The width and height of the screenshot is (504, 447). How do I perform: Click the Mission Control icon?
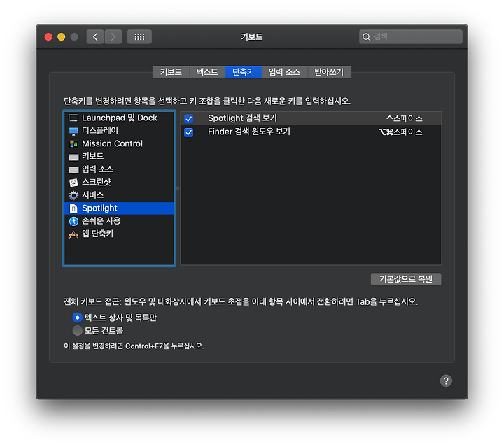(73, 144)
